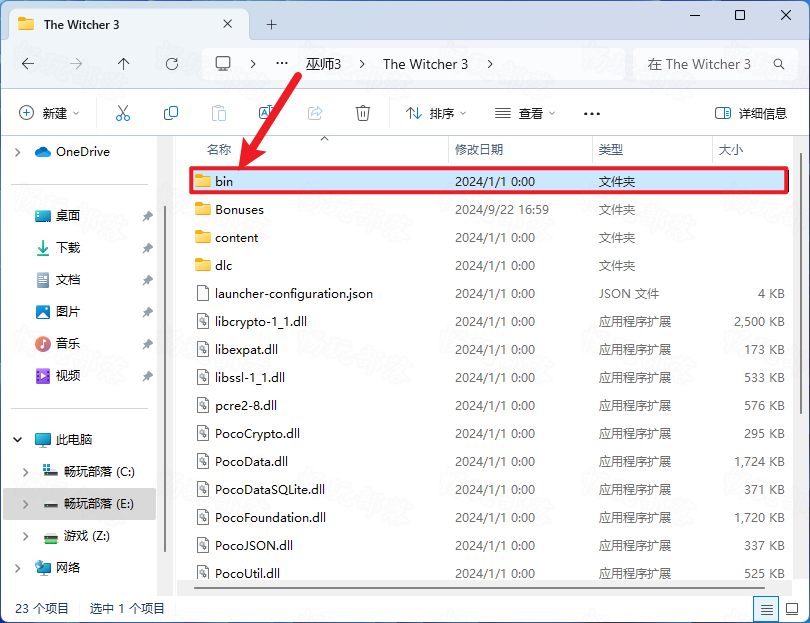
Task: Select the pcre2-8.dll file
Action: click(489, 406)
